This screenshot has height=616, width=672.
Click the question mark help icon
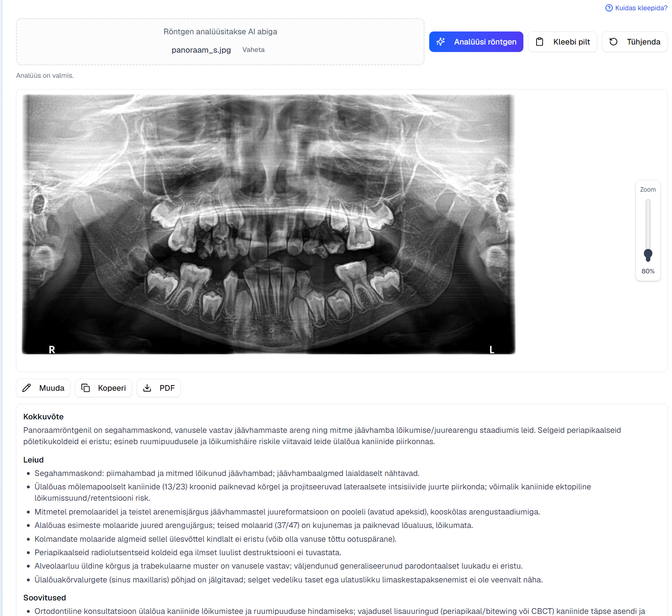(x=609, y=8)
